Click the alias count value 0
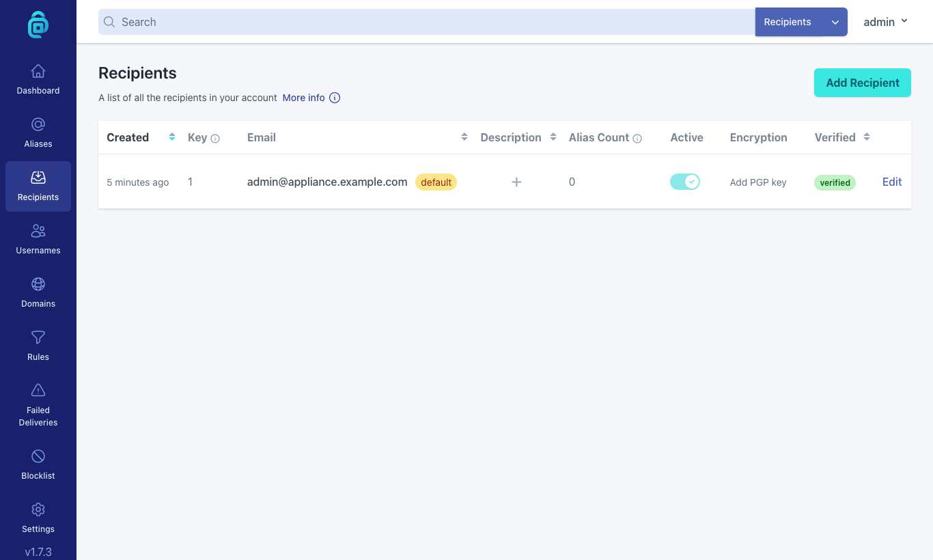Viewport: 933px width, 560px height. pos(572,182)
